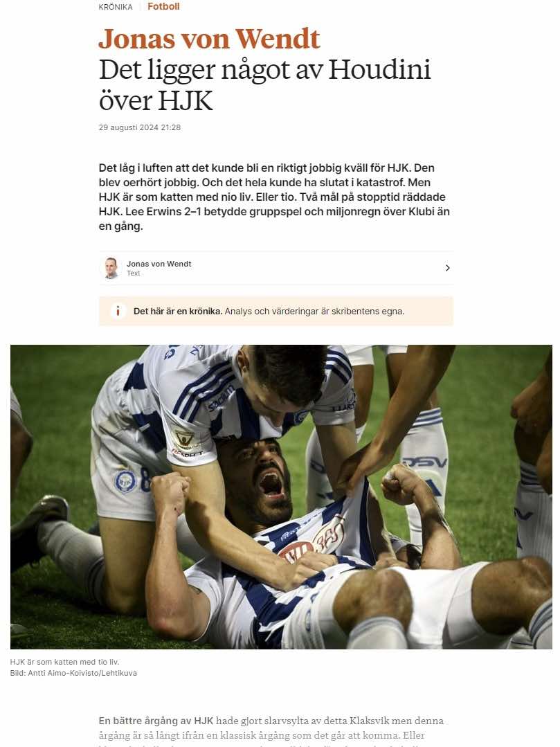The width and height of the screenshot is (560, 747).
Task: Click the caption 'HJK är som katten med tio liv.'
Action: (65, 662)
